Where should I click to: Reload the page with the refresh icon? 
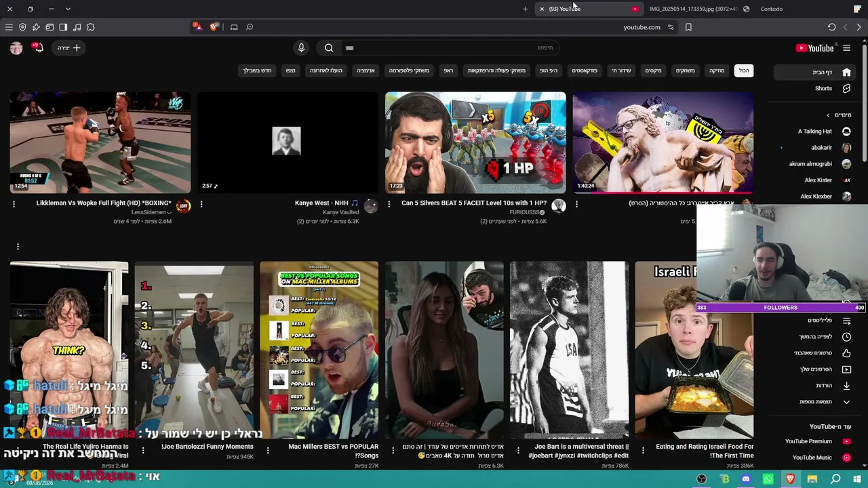[x=831, y=27]
